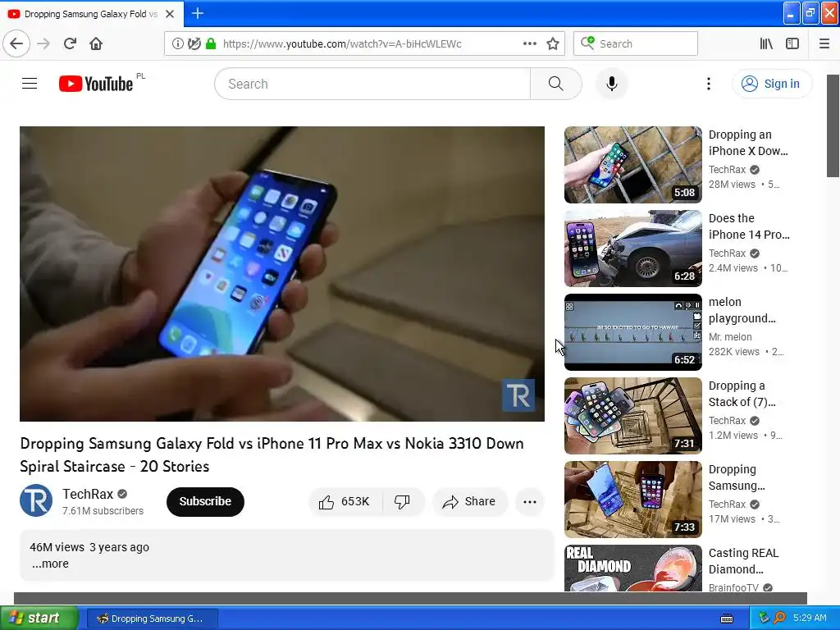
Task: Click the 46M views text
Action: [x=57, y=547]
